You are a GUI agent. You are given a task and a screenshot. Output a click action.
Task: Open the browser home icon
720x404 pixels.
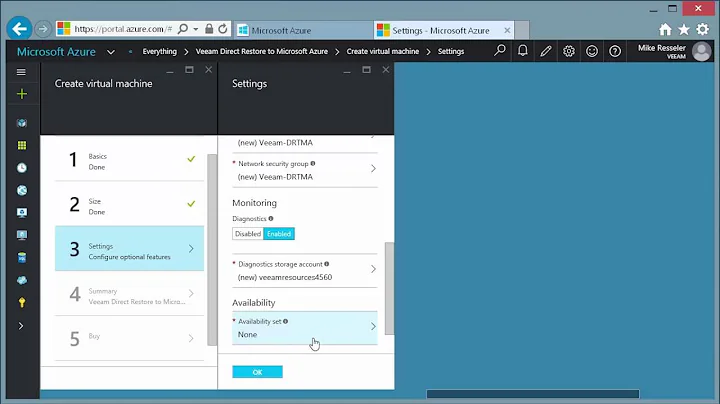(665, 30)
